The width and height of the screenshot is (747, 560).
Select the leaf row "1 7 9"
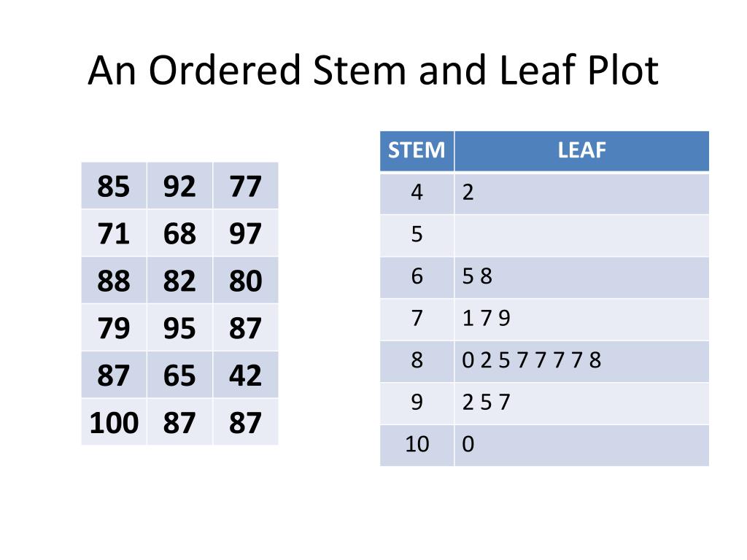pos(581,319)
